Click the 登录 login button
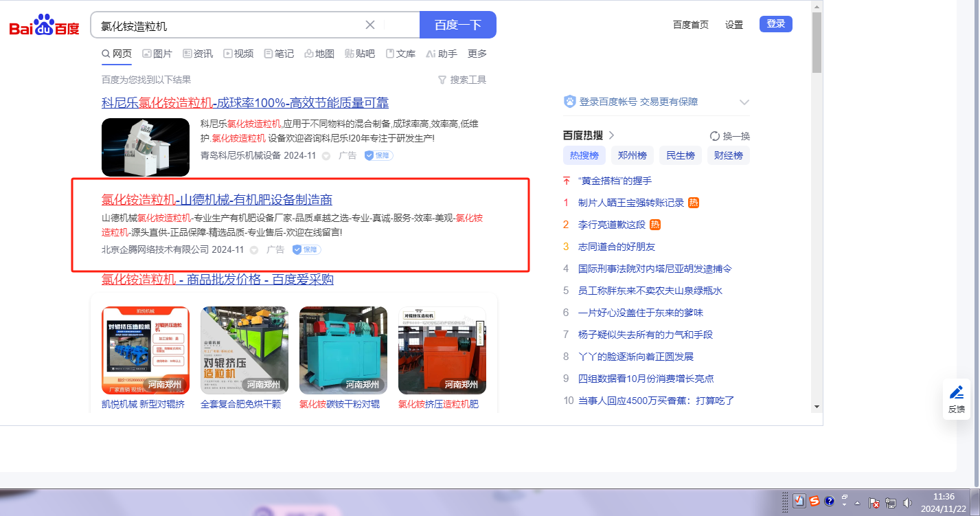This screenshot has height=516, width=980. coord(776,24)
